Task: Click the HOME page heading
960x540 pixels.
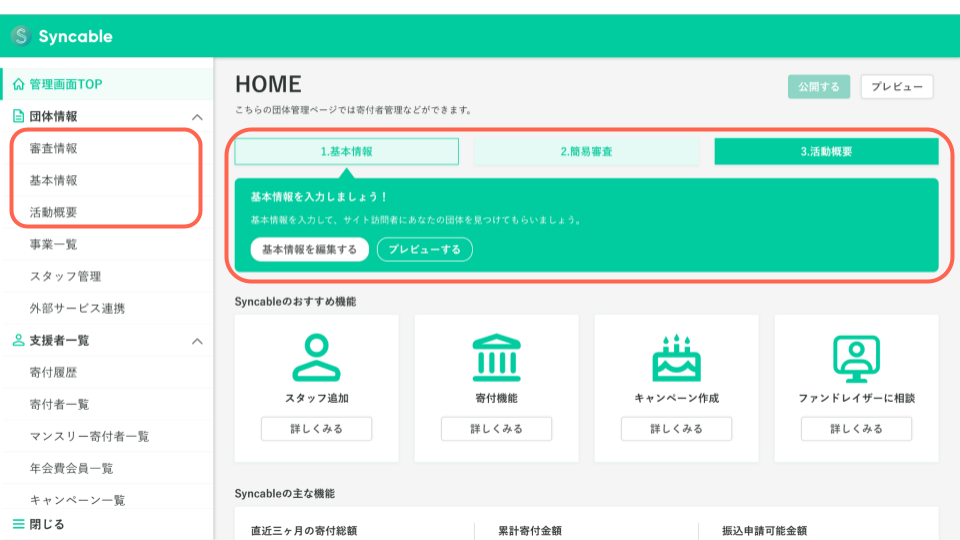Action: tap(268, 84)
